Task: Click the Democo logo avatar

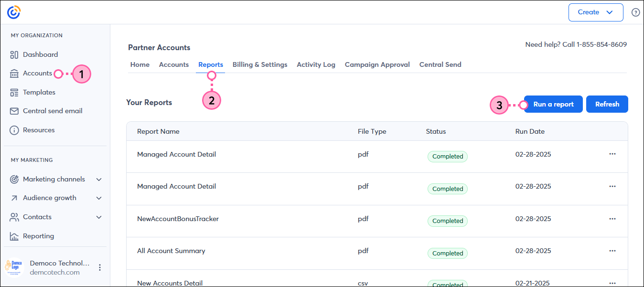Action: [x=14, y=267]
